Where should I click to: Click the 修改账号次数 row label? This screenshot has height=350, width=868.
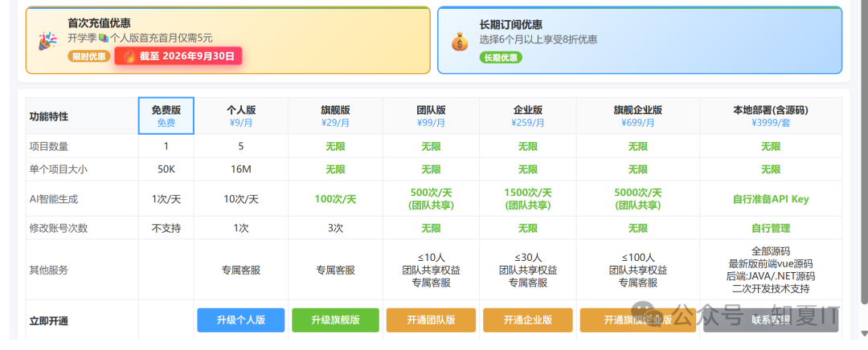[58, 228]
